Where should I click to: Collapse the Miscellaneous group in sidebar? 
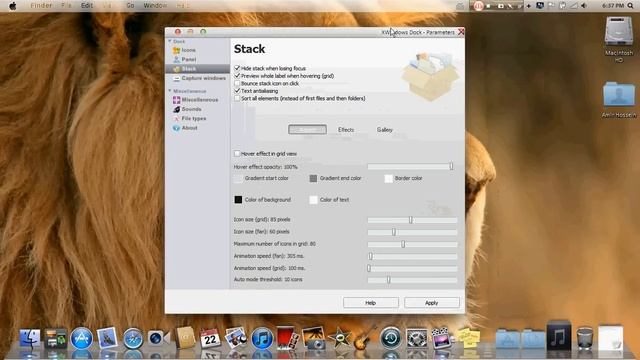click(170, 91)
